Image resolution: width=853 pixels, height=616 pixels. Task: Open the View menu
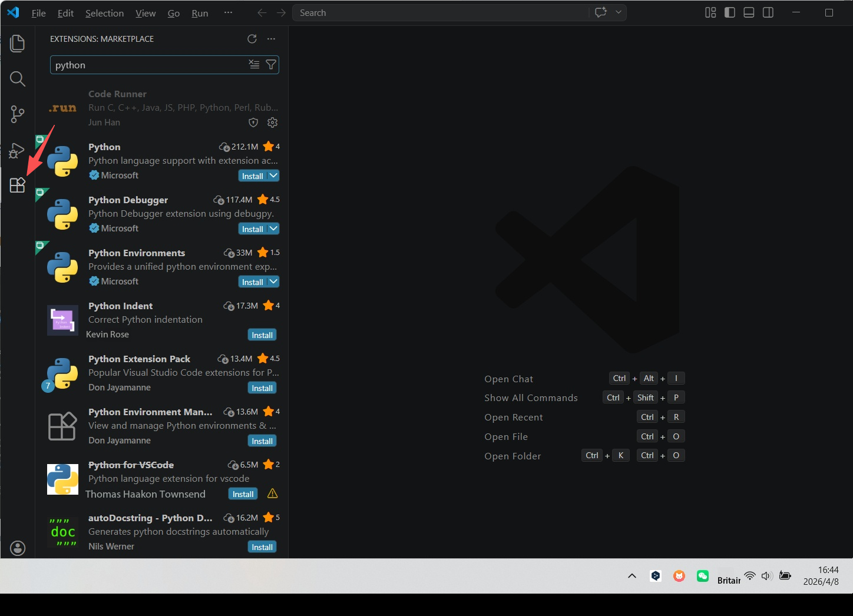(146, 13)
